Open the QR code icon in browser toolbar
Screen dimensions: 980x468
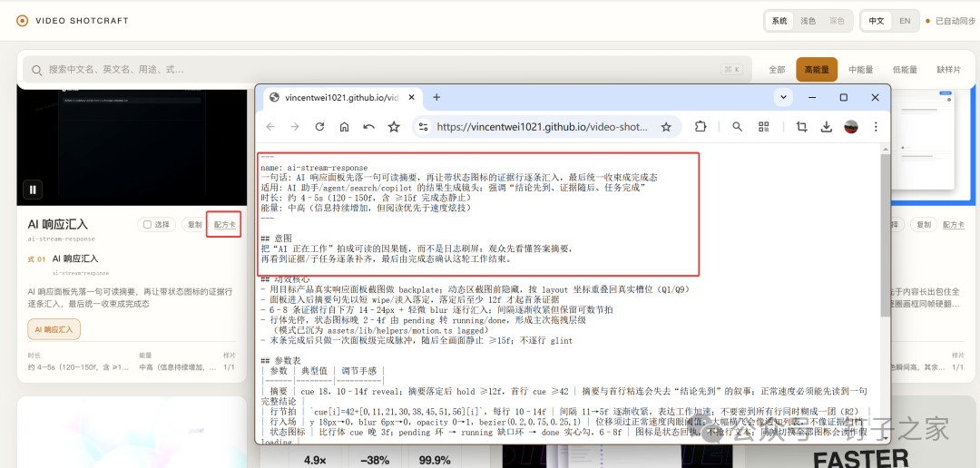pos(764,127)
